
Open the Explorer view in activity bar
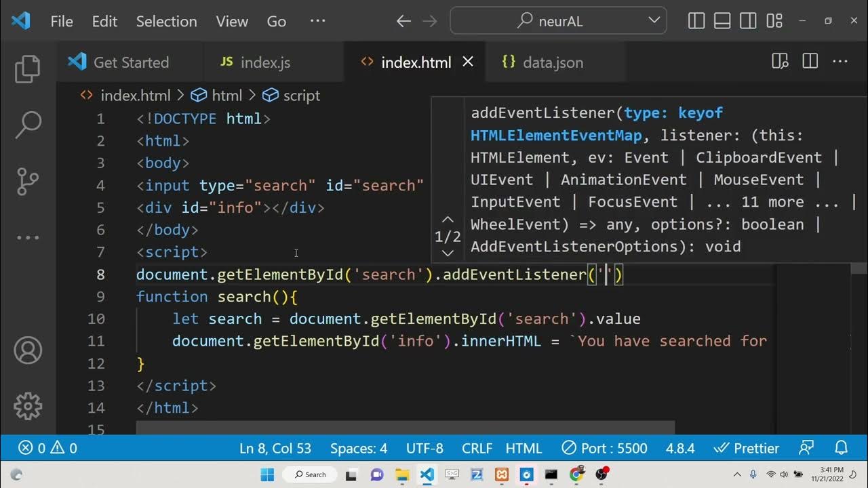(28, 70)
